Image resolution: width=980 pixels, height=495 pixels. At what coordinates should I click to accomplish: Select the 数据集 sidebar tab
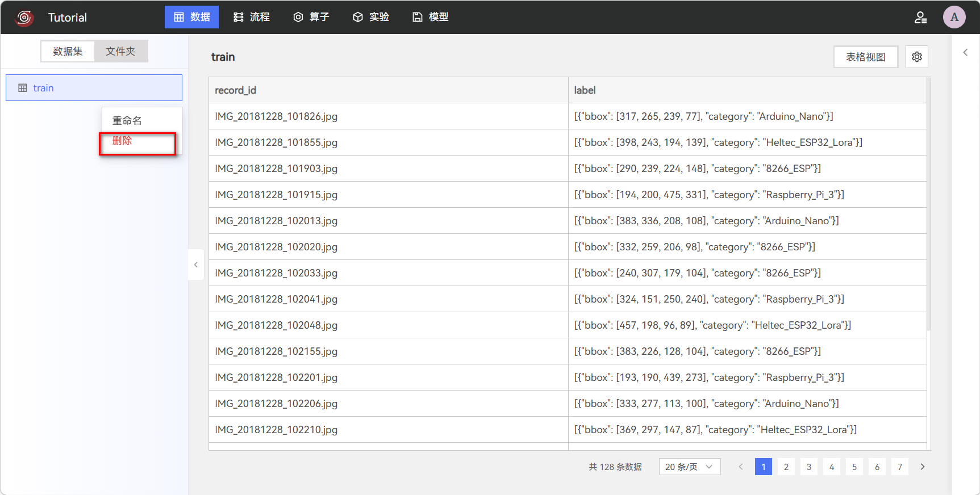click(68, 51)
